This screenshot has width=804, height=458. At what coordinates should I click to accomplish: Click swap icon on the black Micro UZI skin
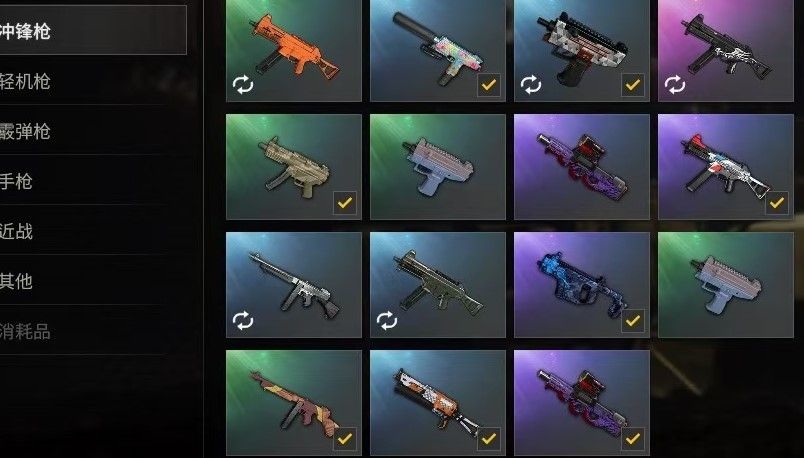pos(531,85)
